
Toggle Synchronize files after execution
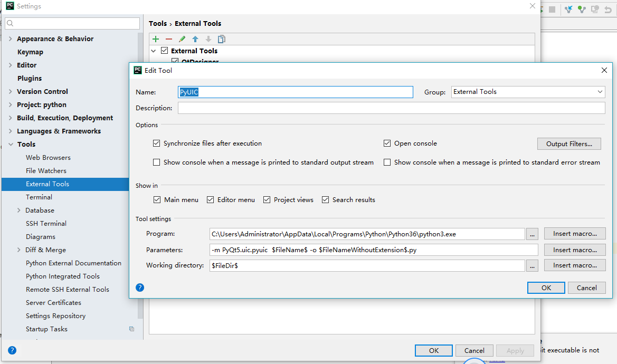pos(157,143)
